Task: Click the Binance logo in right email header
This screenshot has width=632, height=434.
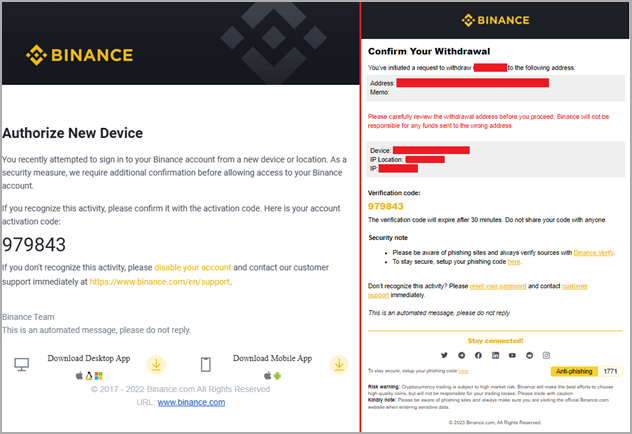Action: [x=495, y=20]
